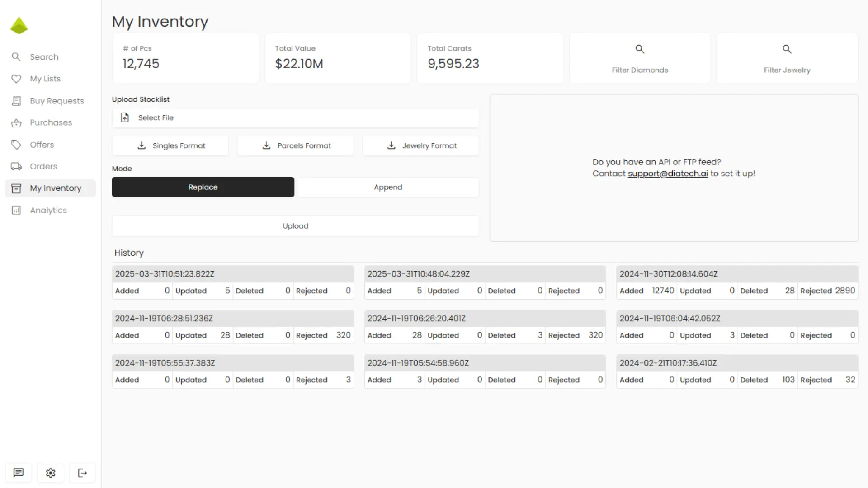Click the file icon beside Select File
Image resolution: width=868 pixels, height=488 pixels.
click(125, 118)
